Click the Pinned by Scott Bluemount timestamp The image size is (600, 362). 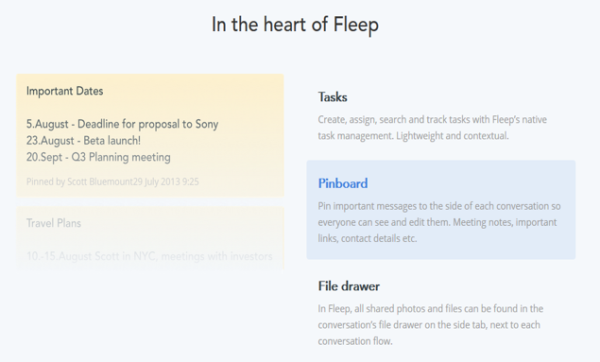112,181
